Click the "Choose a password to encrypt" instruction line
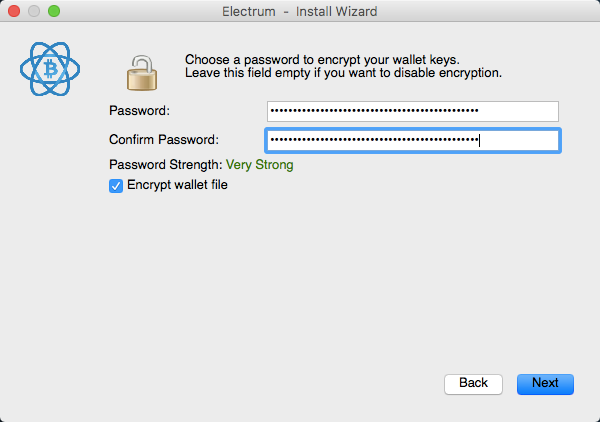This screenshot has width=600, height=422. point(322,60)
